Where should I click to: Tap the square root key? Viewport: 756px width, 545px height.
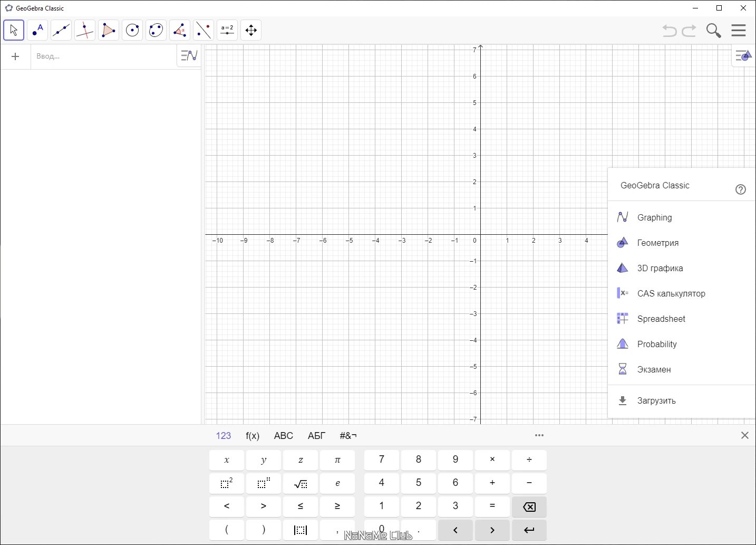point(301,483)
